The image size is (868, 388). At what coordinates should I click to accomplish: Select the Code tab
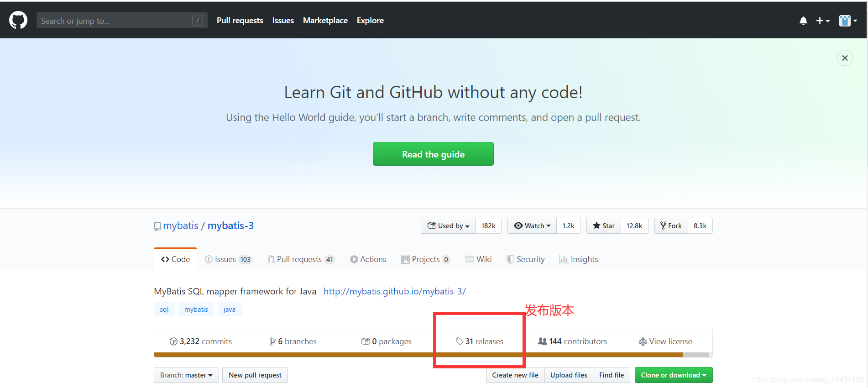tap(175, 259)
